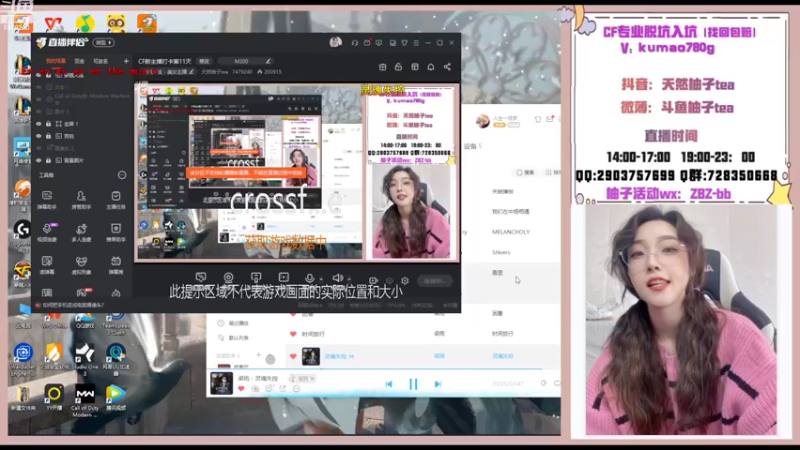Open the 榜单助手 tool

[116, 232]
